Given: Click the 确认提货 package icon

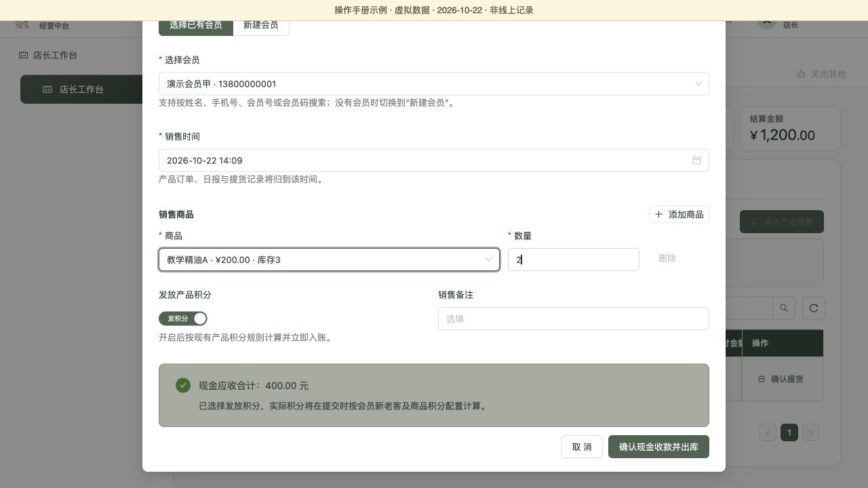Looking at the screenshot, I should (762, 379).
